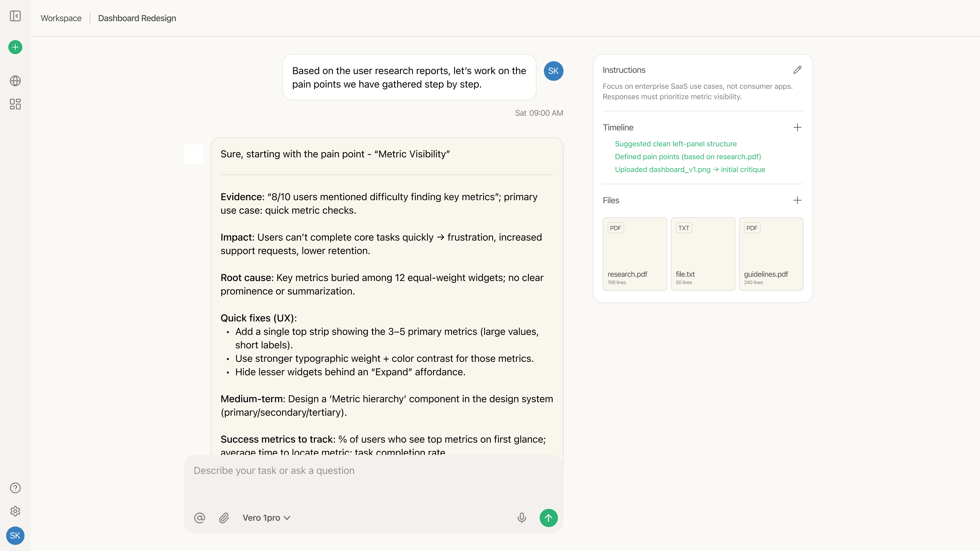Open the help question mark icon
This screenshot has width=980, height=551.
click(15, 488)
